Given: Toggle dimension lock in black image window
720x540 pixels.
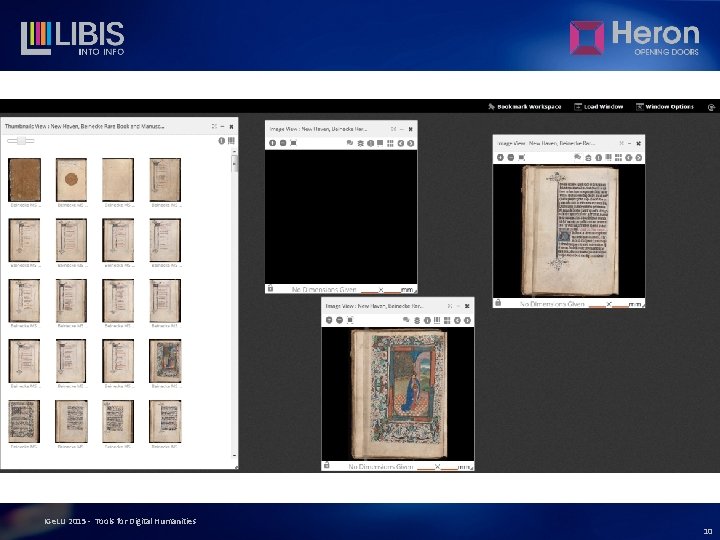Looking at the screenshot, I should (270, 288).
